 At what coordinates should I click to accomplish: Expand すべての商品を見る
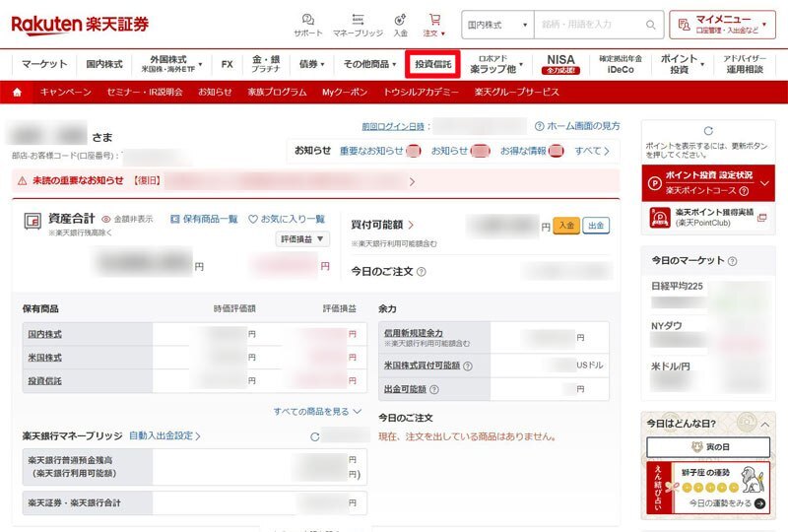[317, 412]
